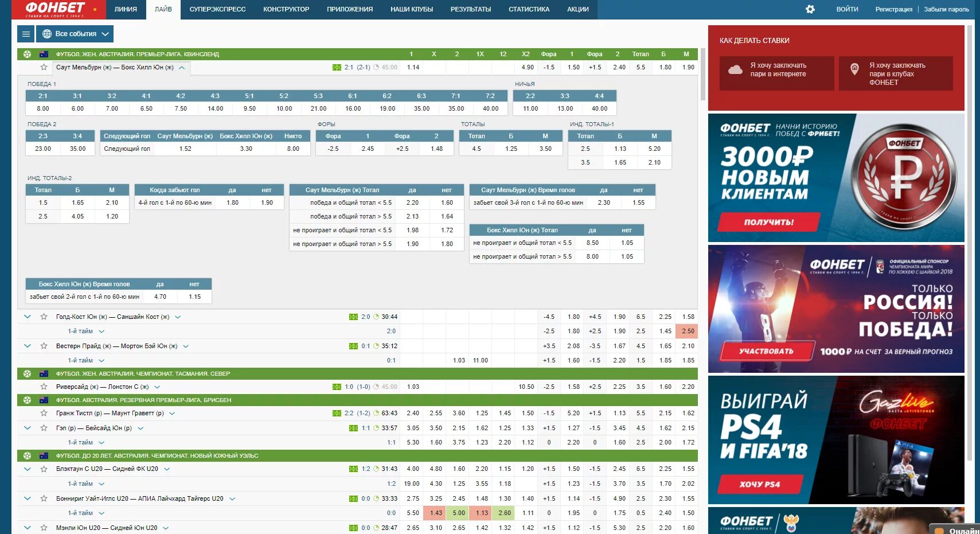Expand markets for Риверсайд — Лонстон С

[157, 387]
